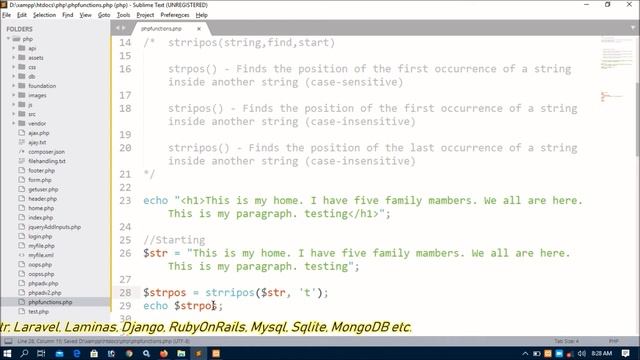The height and width of the screenshot is (360, 640).
Task: Expand the vendor folder
Action: click(13, 123)
